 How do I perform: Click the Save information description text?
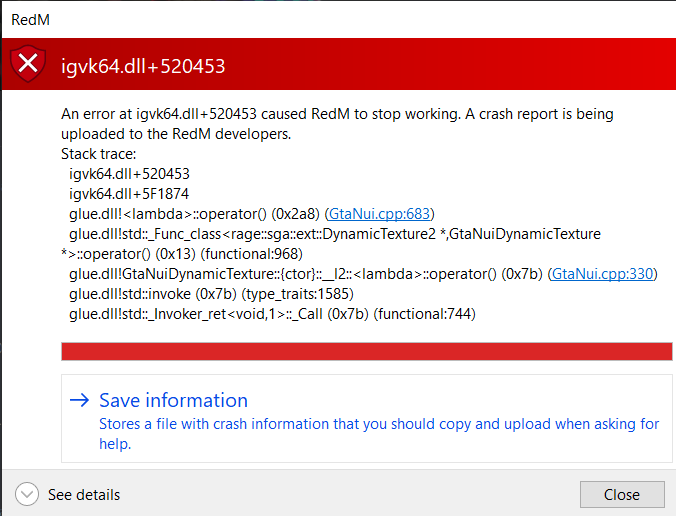(378, 433)
